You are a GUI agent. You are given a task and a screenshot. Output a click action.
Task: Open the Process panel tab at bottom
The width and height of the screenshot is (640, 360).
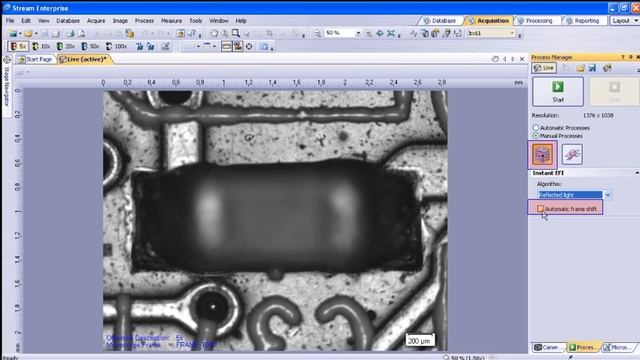583,347
